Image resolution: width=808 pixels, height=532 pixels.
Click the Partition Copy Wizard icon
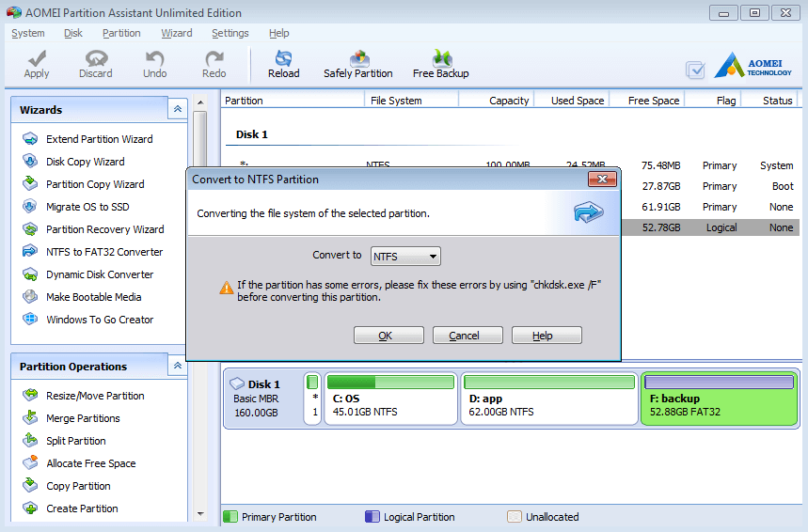pos(30,184)
